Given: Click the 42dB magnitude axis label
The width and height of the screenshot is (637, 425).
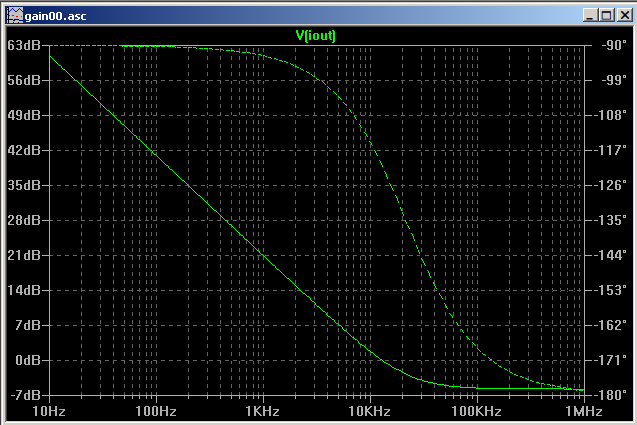Looking at the screenshot, I should [x=24, y=150].
